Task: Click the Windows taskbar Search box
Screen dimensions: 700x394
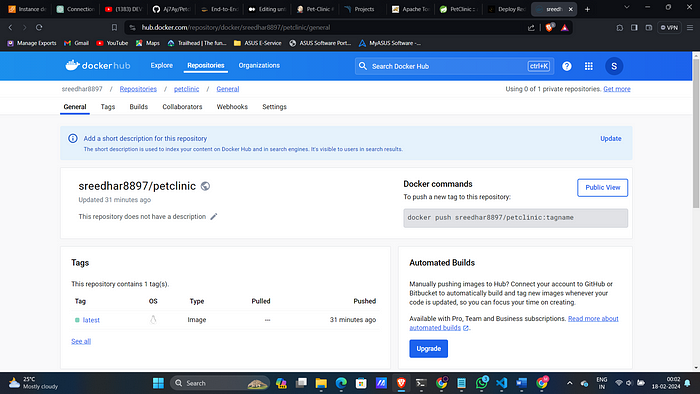Action: tap(219, 383)
